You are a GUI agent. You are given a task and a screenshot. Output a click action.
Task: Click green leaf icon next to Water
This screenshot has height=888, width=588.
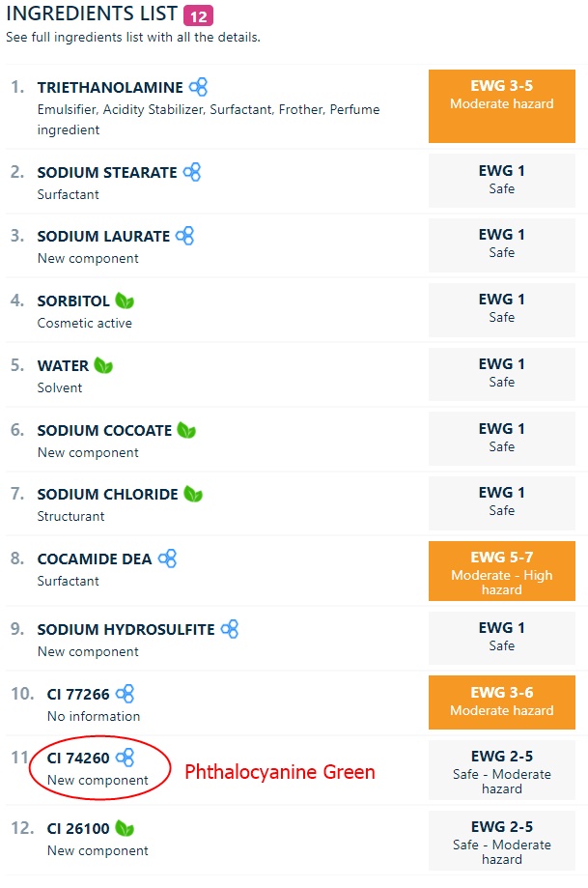[103, 365]
